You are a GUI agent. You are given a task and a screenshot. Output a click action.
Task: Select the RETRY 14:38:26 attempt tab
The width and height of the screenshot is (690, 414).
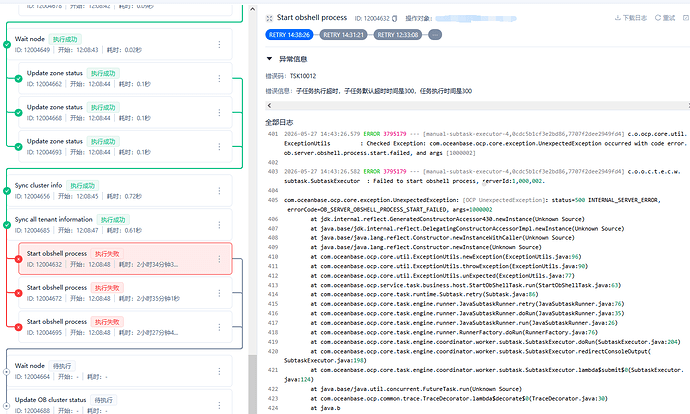(289, 35)
